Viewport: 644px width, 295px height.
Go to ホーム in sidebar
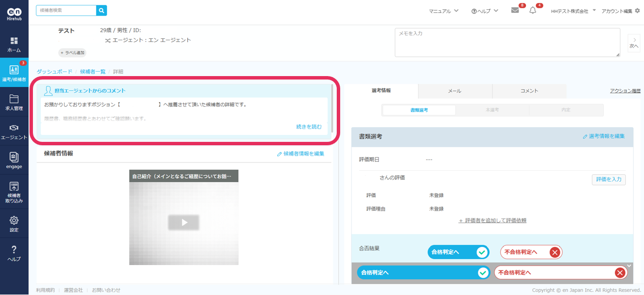tap(14, 45)
